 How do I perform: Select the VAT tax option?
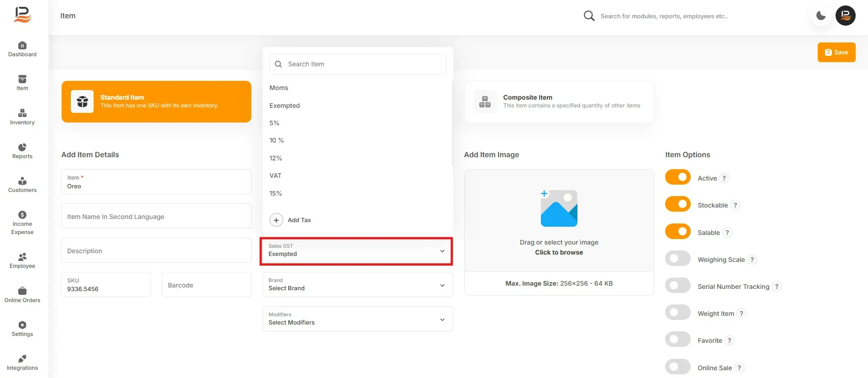(275, 176)
